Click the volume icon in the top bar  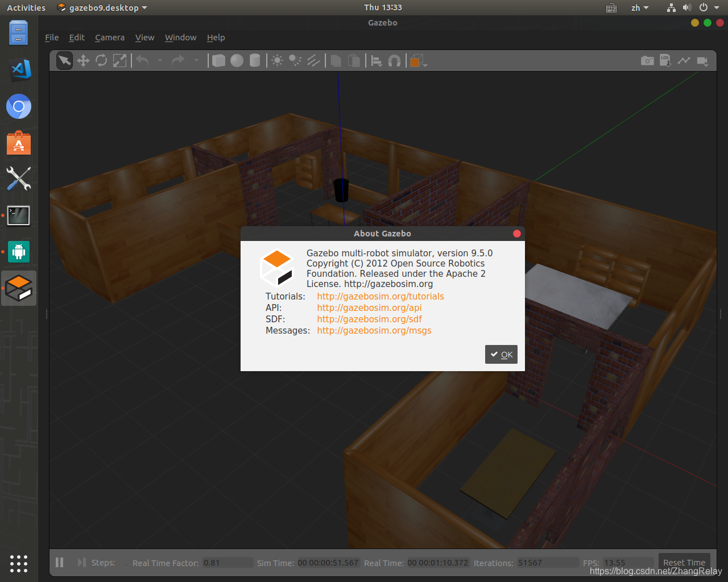tap(686, 8)
